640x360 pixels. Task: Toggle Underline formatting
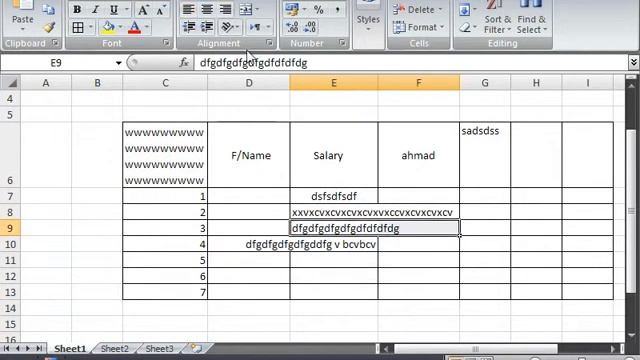(114, 9)
